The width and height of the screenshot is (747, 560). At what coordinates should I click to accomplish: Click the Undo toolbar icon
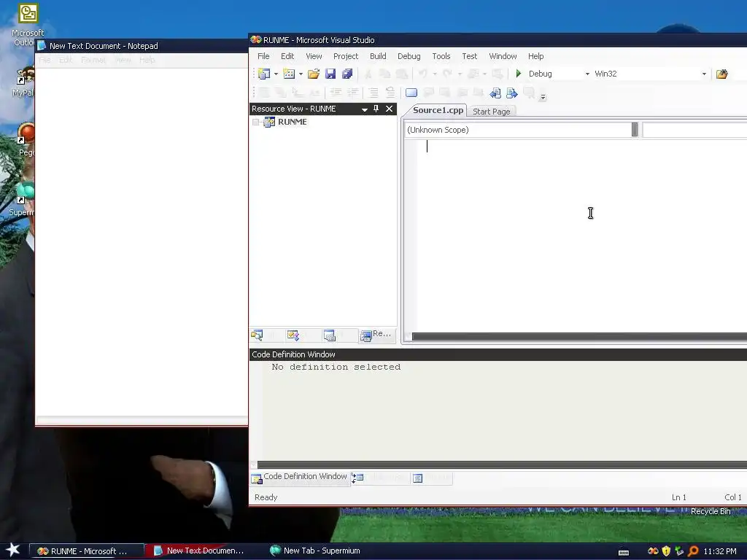(422, 74)
